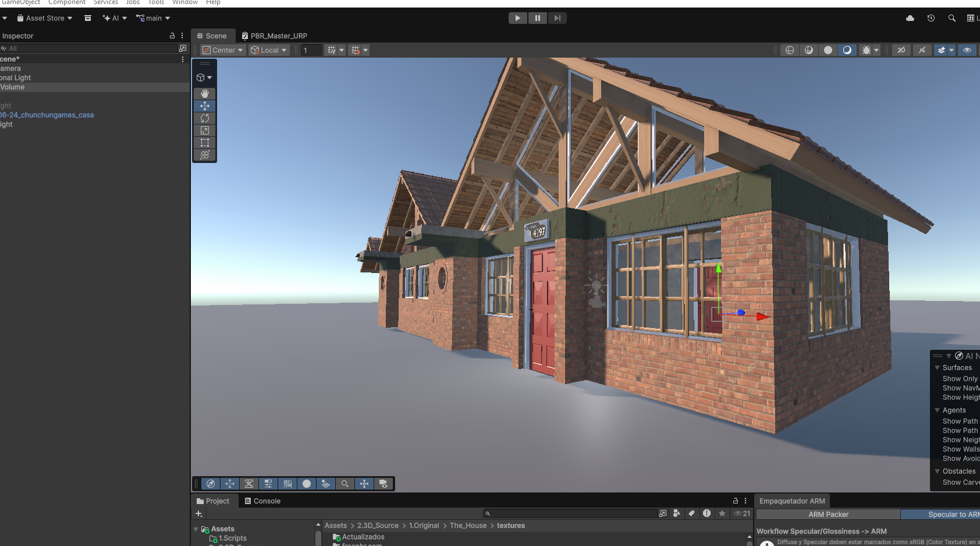This screenshot has height=546, width=980.
Task: Select the Move tool in Scene toolbar
Action: click(x=205, y=106)
